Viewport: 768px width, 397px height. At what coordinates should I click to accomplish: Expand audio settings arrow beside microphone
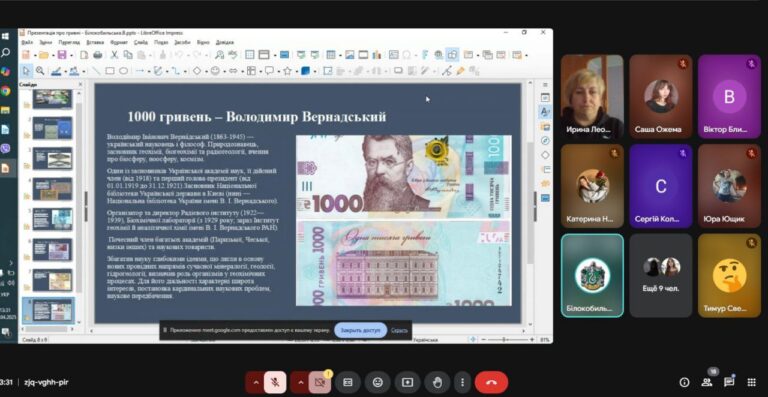[255, 382]
